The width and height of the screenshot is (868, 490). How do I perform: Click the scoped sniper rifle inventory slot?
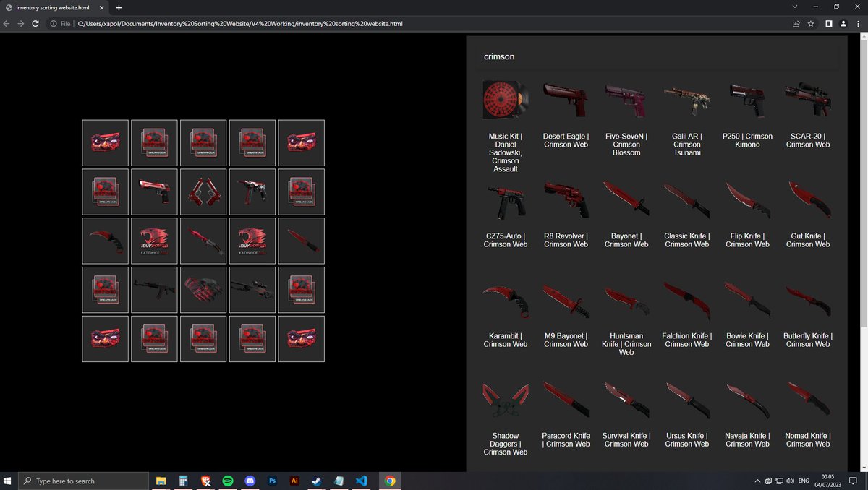pyautogui.click(x=252, y=290)
